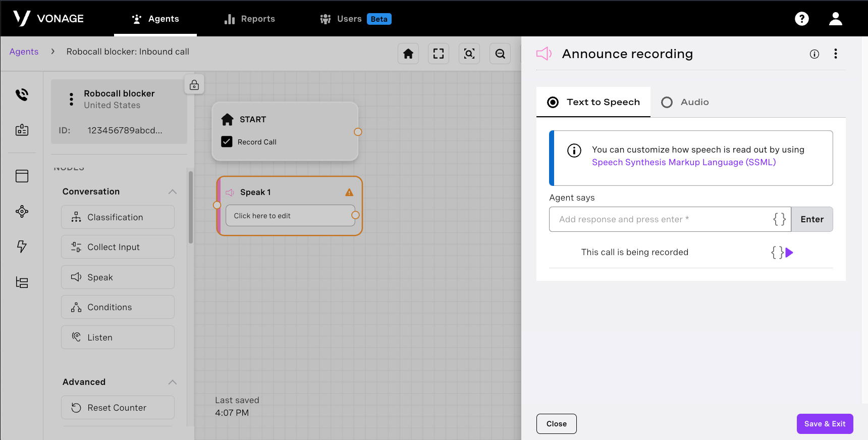
Task: Click the pink speaker icon in panel header
Action: click(x=544, y=54)
